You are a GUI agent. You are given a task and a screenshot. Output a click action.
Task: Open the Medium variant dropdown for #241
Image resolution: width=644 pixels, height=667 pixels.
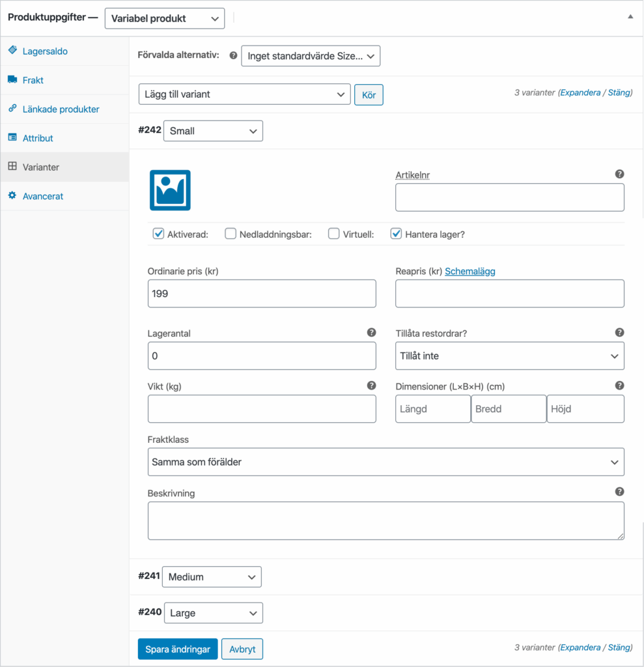[x=212, y=576]
